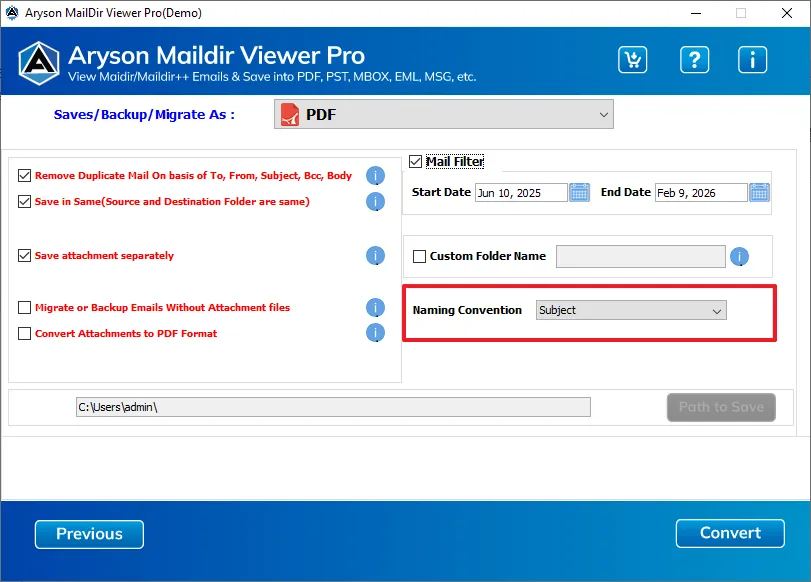Start conversion with the Convert button
811x582 pixels.
(730, 533)
